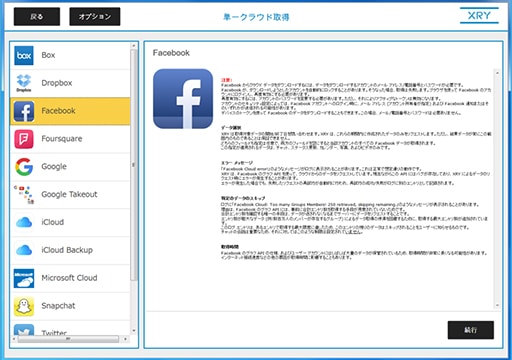Click the Twitter bird icon
The width and height of the screenshot is (512, 360).
click(x=24, y=330)
